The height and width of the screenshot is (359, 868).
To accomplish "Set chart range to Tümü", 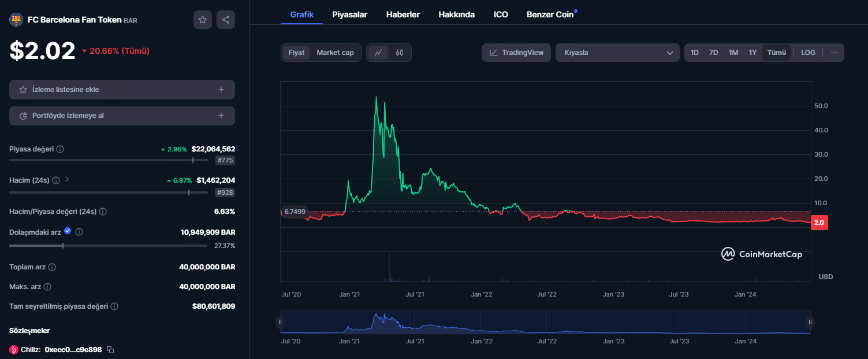I will 776,53.
